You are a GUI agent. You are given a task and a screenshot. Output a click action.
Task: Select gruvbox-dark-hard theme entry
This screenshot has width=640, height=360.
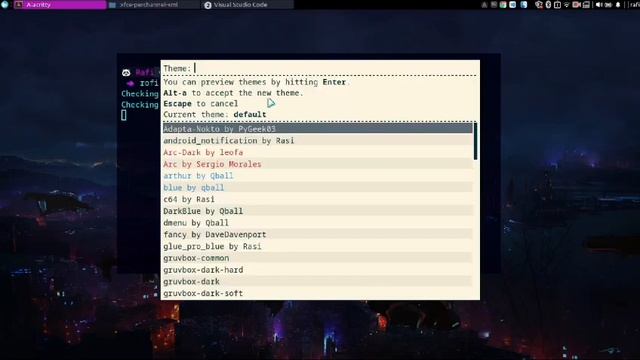pyautogui.click(x=318, y=270)
